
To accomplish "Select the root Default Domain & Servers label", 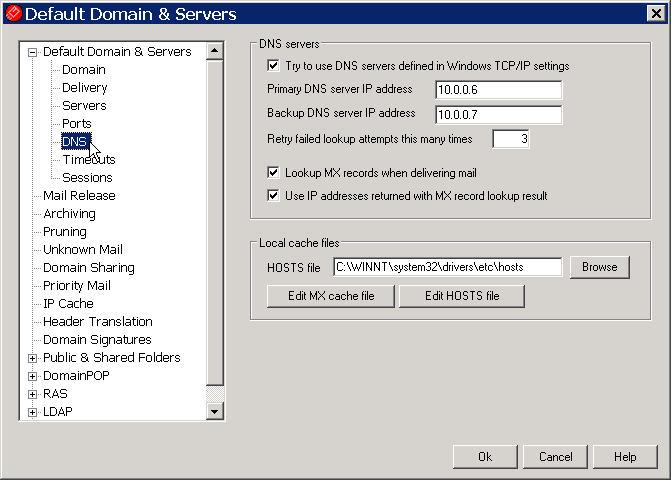I will (117, 52).
